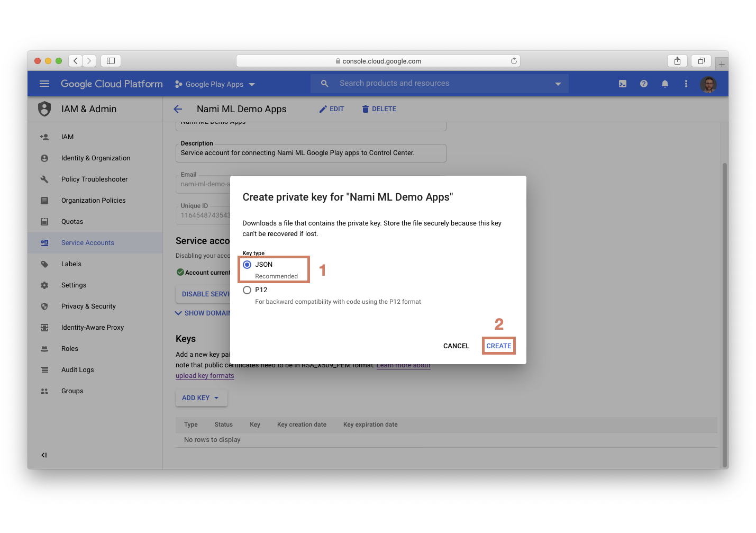This screenshot has width=756, height=533.
Task: Click the Policy Troubleshooter wrench icon
Action: coord(44,179)
